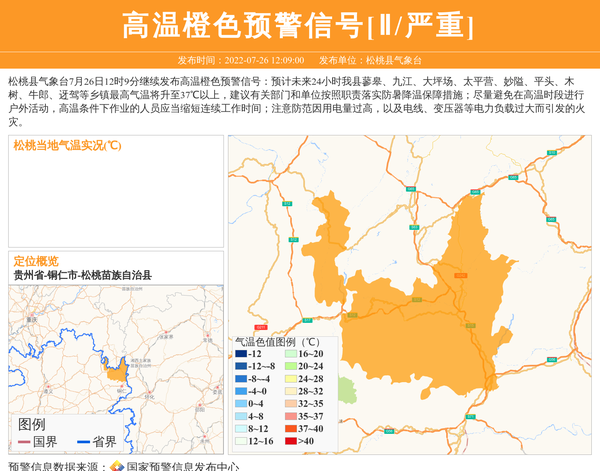Select the -8~-4 blue legend swatch

(x=241, y=379)
